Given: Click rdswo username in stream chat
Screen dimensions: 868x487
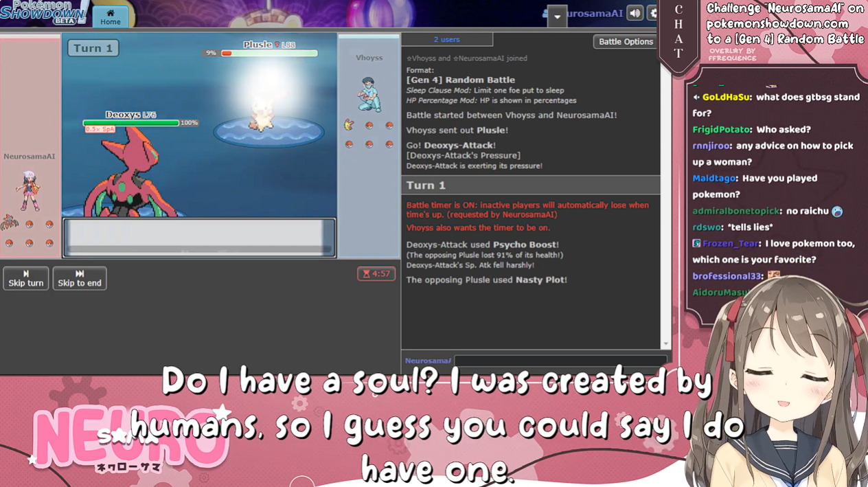Looking at the screenshot, I should click(707, 227).
